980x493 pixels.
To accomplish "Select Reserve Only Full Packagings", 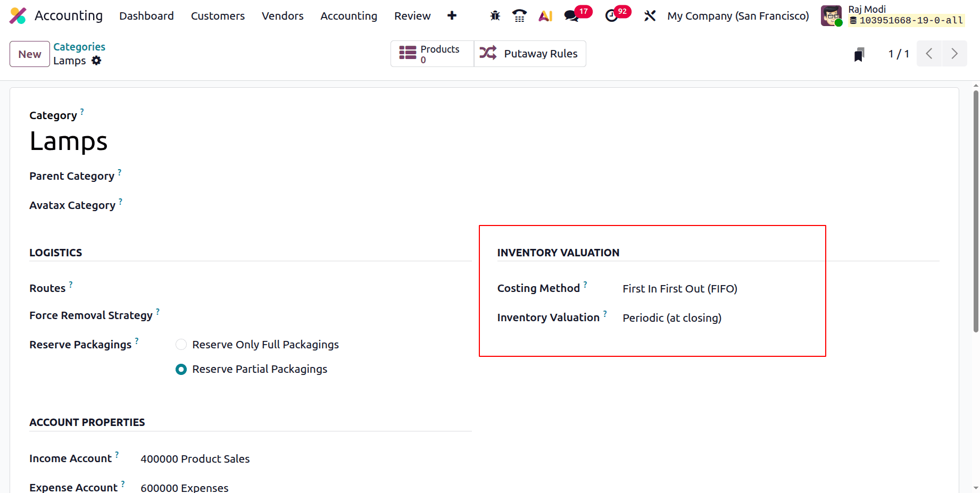I will tap(181, 344).
